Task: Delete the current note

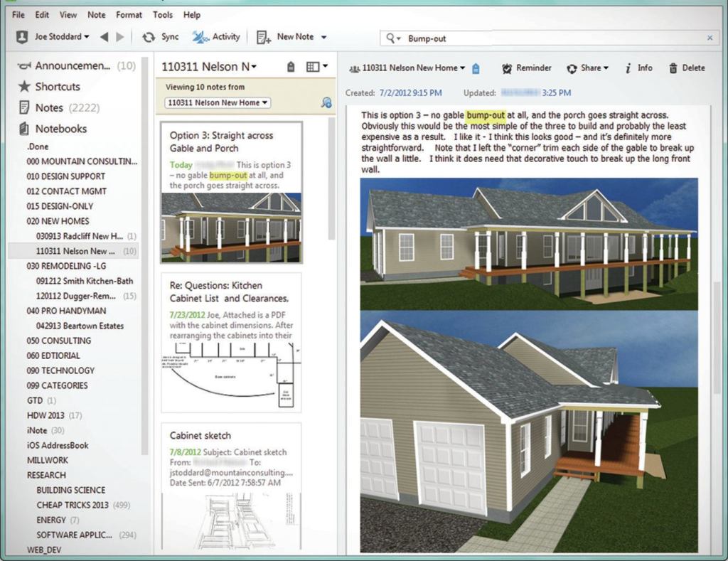Action: 686,68
